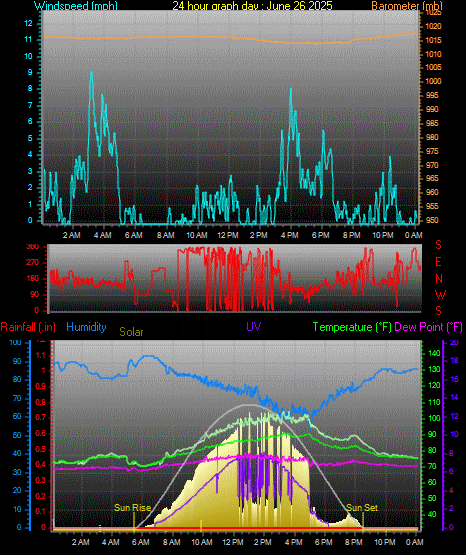Click the "Rainfall (.in)" legend label

click(28, 327)
